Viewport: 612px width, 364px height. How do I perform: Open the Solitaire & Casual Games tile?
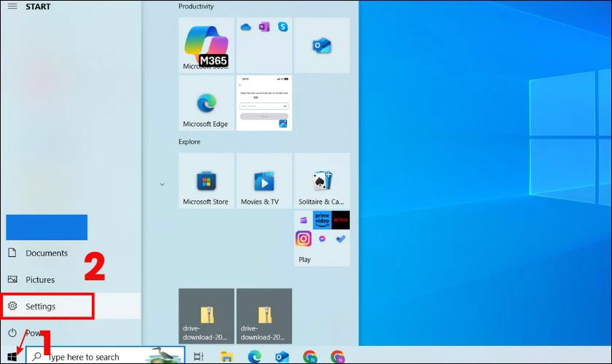[322, 181]
